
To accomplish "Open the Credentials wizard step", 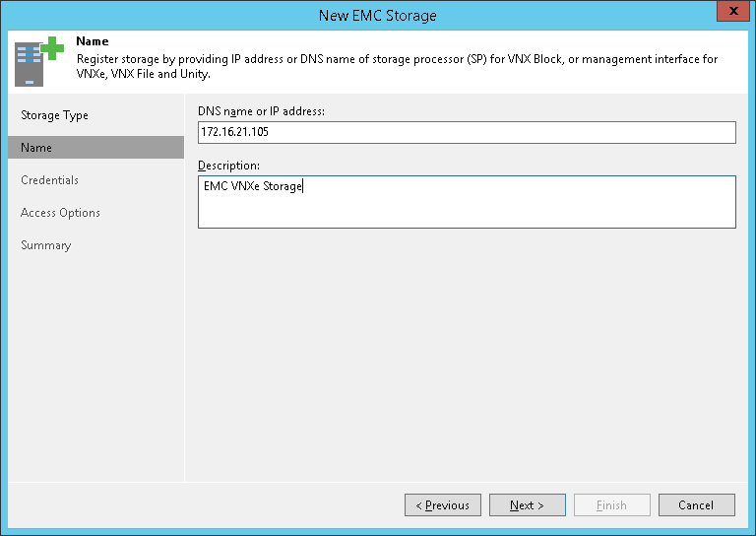I will point(49,180).
